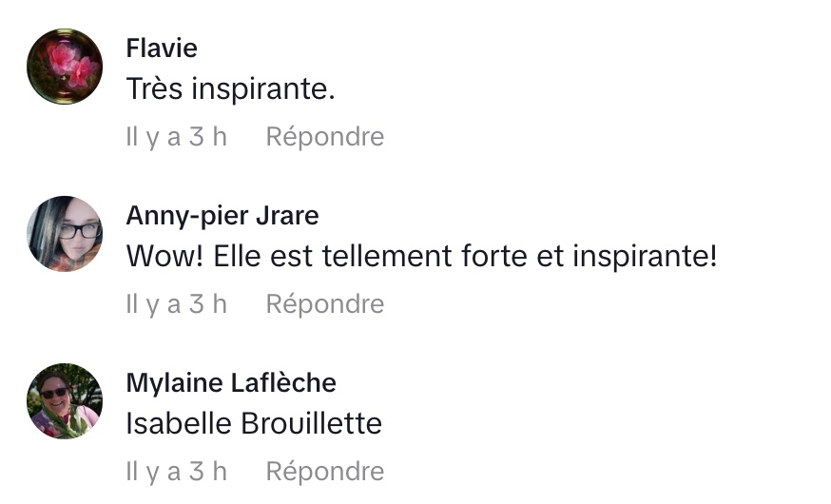The width and height of the screenshot is (831, 504).
Task: Click 'Elle' in the second comment
Action: 231,257
